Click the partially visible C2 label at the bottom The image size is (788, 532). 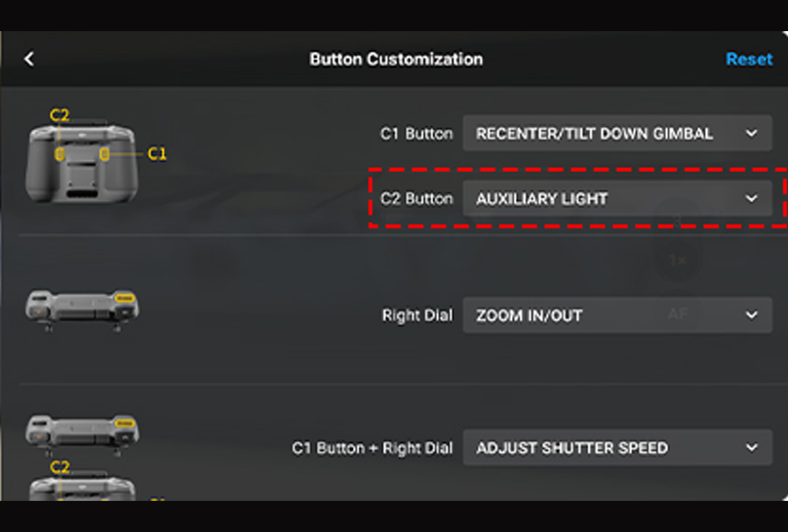click(x=59, y=467)
